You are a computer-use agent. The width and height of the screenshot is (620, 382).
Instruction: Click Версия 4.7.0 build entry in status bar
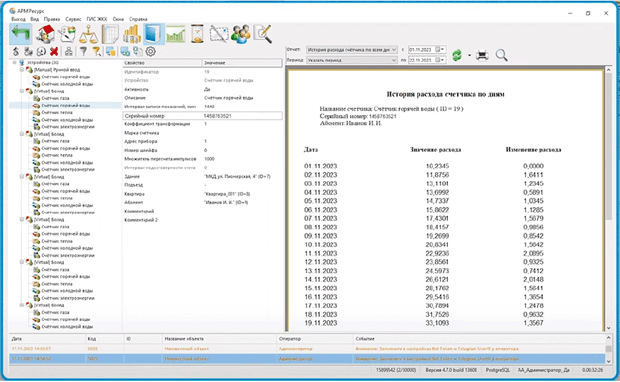pos(451,370)
